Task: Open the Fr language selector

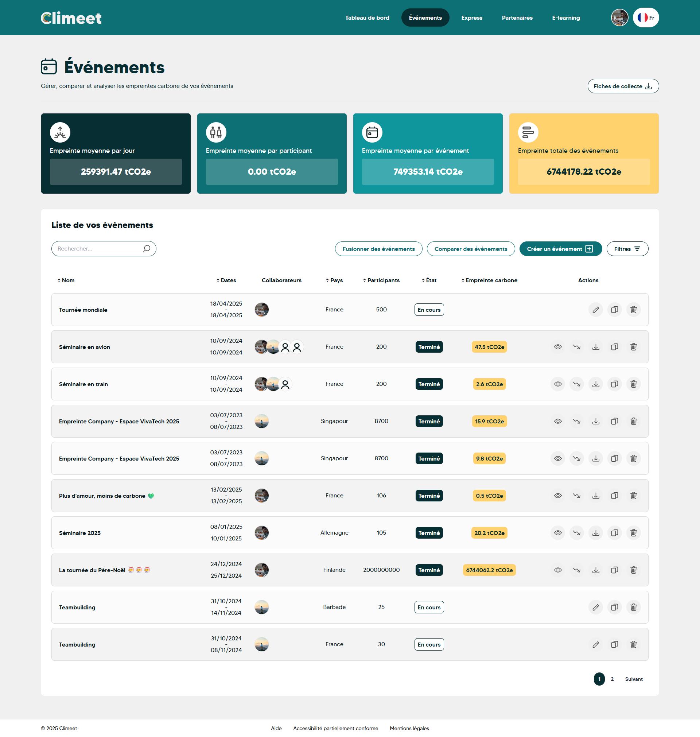Action: (646, 18)
